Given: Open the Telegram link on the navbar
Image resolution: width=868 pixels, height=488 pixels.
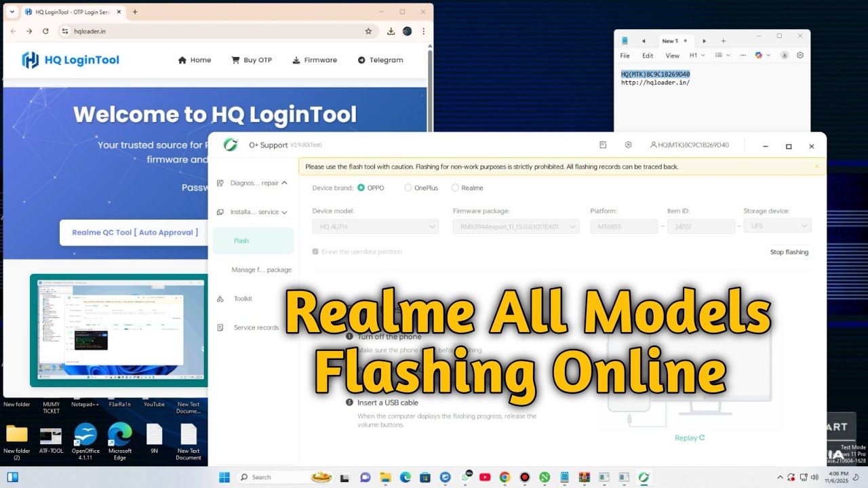Looking at the screenshot, I should pos(380,60).
